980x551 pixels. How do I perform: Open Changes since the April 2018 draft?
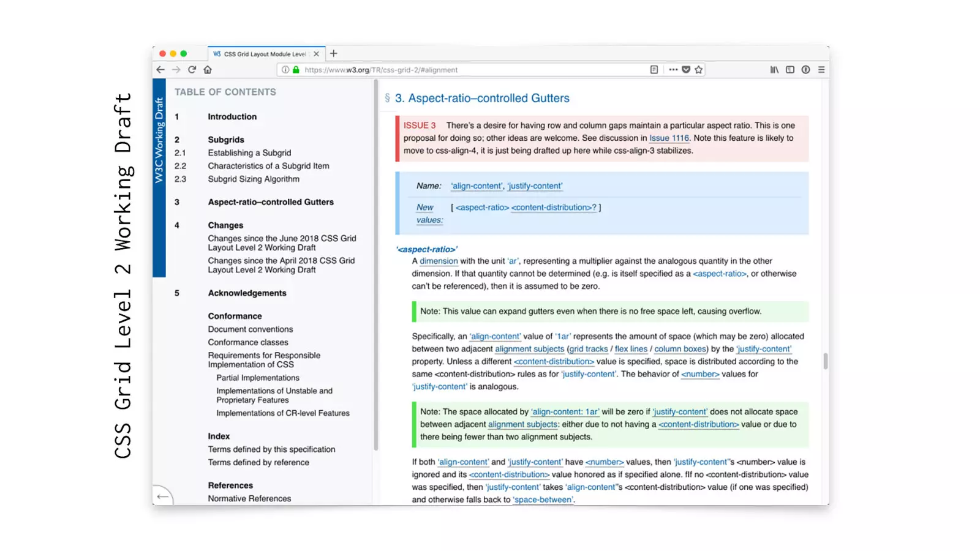(x=281, y=265)
